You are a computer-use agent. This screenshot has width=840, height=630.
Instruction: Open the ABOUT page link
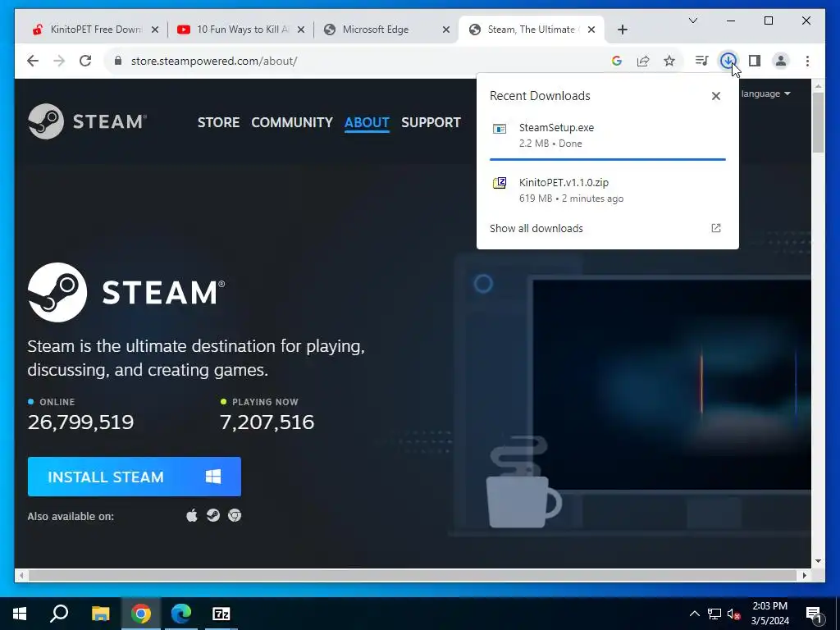click(x=367, y=122)
